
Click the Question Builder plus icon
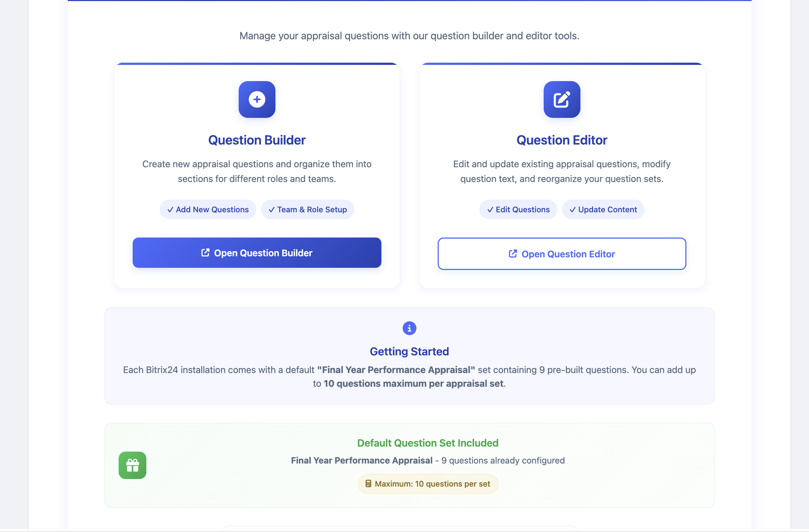tap(257, 99)
